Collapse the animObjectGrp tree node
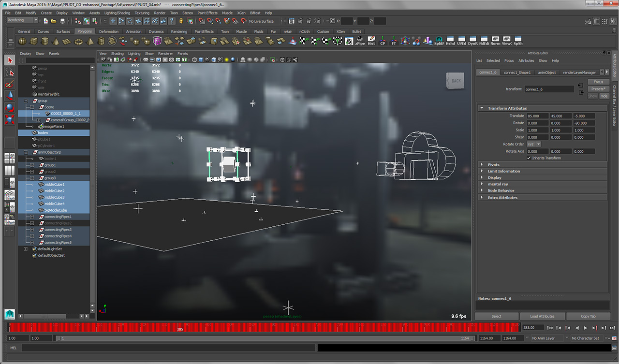Image resolution: width=619 pixels, height=364 pixels. 26,152
